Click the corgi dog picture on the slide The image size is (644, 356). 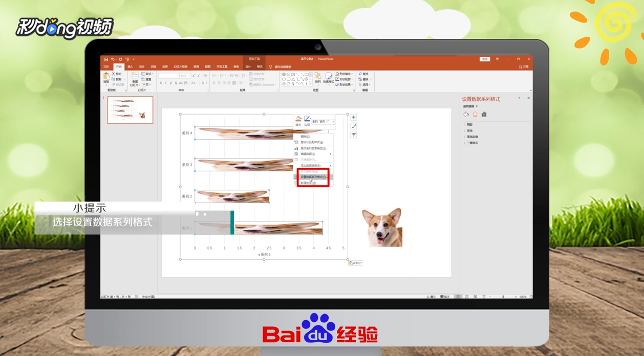tap(382, 227)
